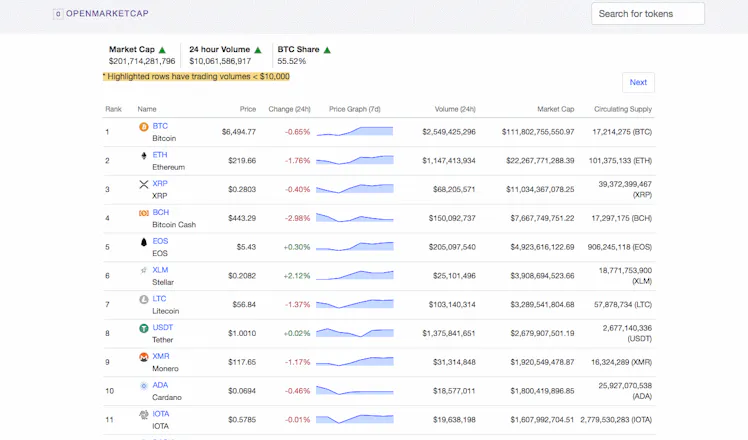Click BTC share value 55.52%
The height and width of the screenshot is (440, 748).
click(x=291, y=61)
